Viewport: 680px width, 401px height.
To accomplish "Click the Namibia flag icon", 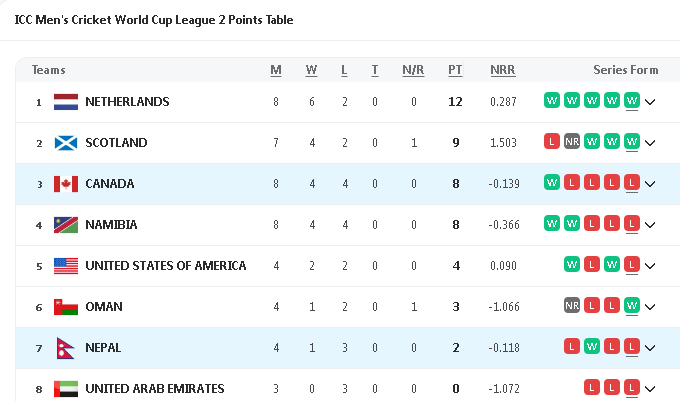I will (x=65, y=225).
